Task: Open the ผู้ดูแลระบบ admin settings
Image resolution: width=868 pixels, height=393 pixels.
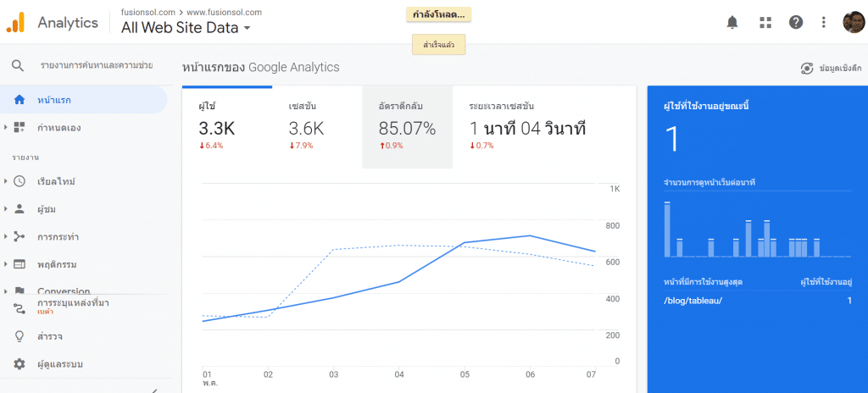Action: (x=60, y=364)
